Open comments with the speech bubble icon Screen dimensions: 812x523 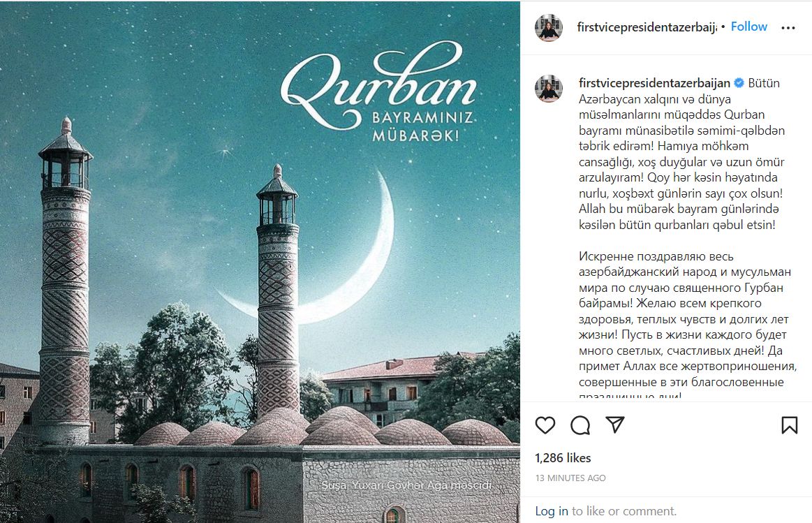click(x=580, y=425)
